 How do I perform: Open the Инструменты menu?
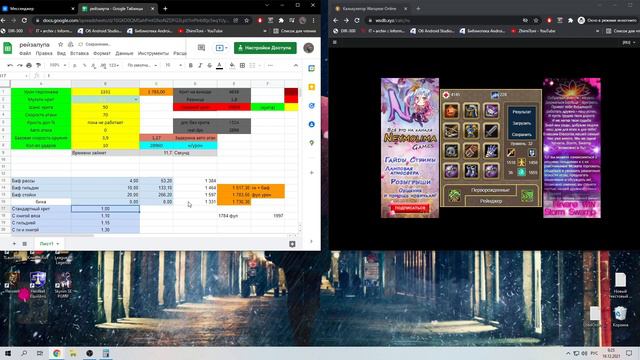[x=153, y=53]
